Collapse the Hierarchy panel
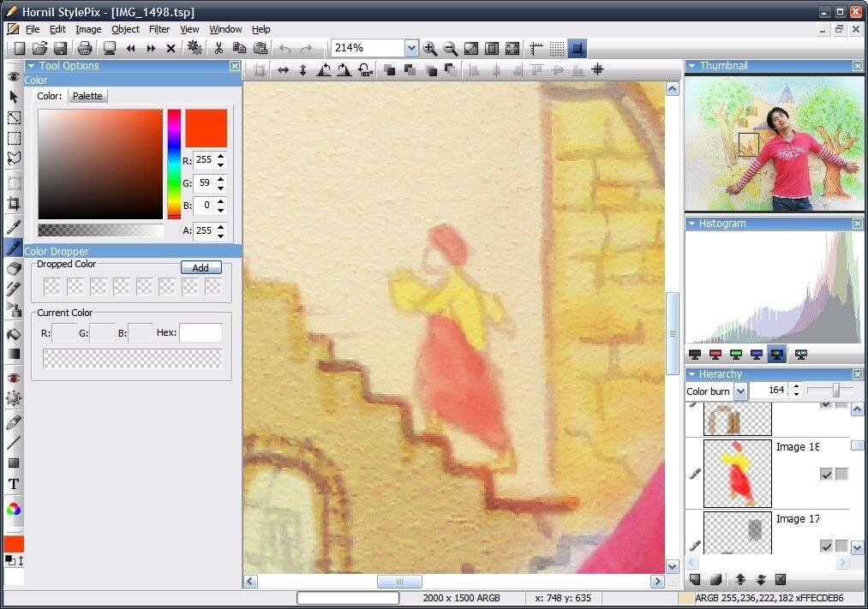This screenshot has height=609, width=868. 691,374
